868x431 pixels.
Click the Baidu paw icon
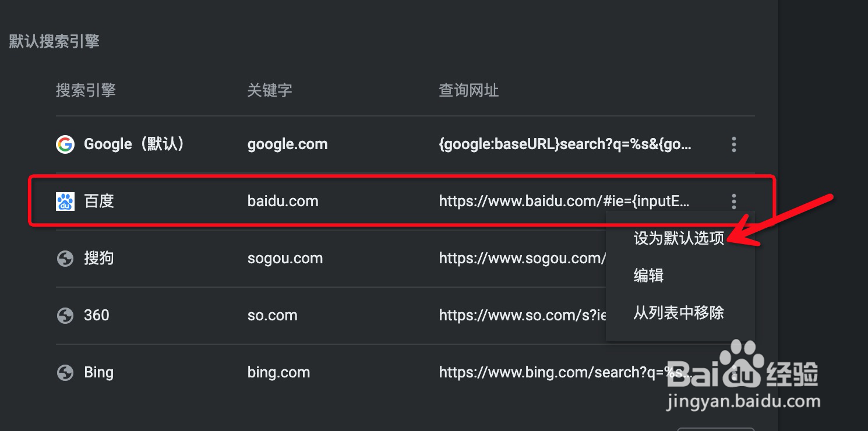tap(65, 202)
